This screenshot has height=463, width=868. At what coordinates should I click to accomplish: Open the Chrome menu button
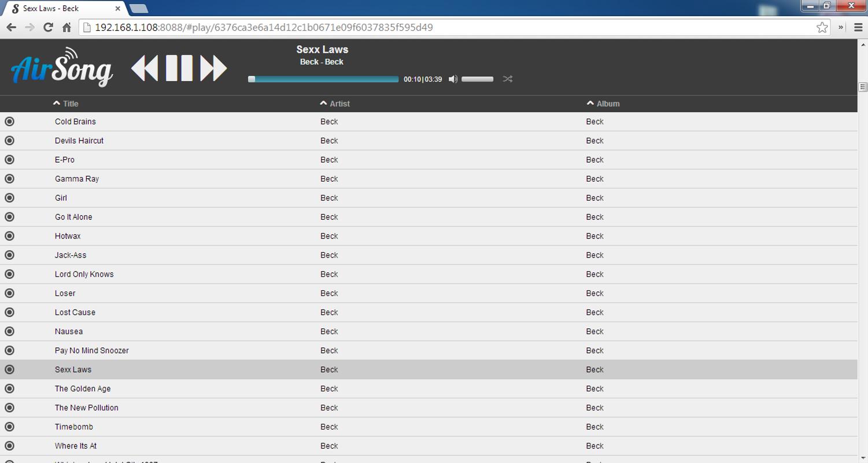(858, 27)
